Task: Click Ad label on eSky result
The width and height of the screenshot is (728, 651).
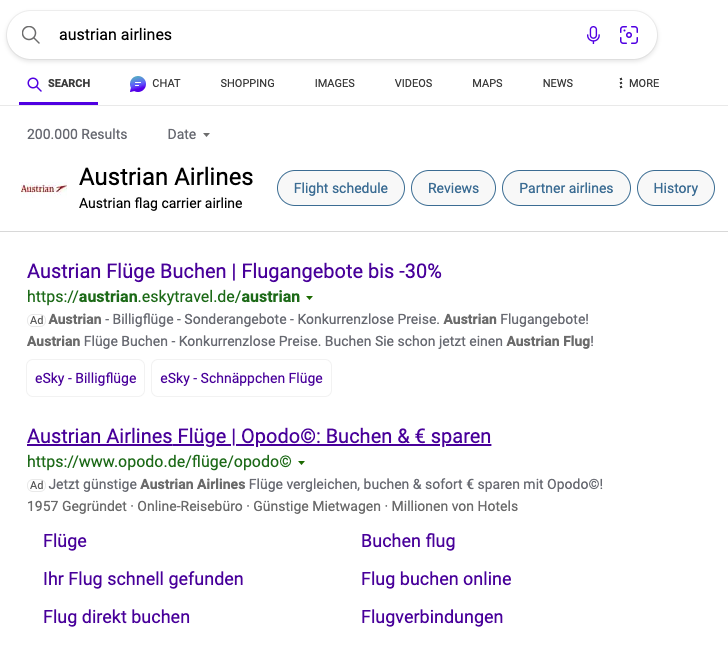Action: click(x=37, y=320)
